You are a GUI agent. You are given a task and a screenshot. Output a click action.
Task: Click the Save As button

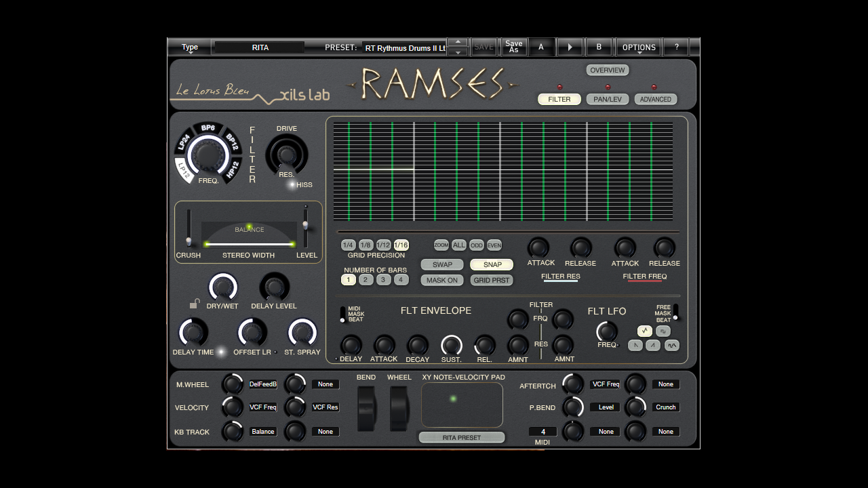[513, 47]
